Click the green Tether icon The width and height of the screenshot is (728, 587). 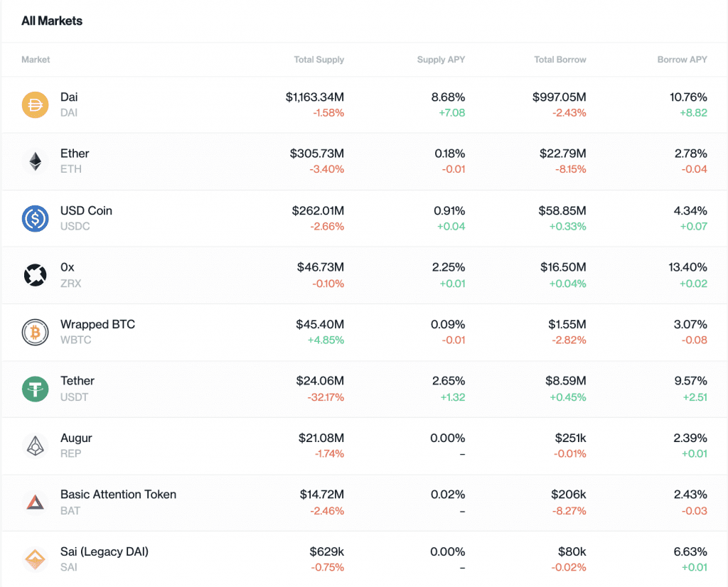[35, 389]
